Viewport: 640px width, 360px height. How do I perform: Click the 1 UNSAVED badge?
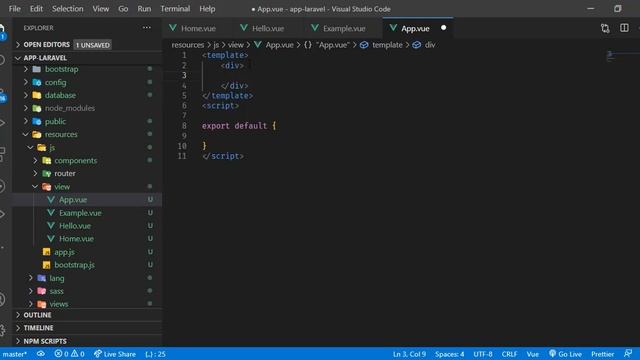[x=93, y=45]
